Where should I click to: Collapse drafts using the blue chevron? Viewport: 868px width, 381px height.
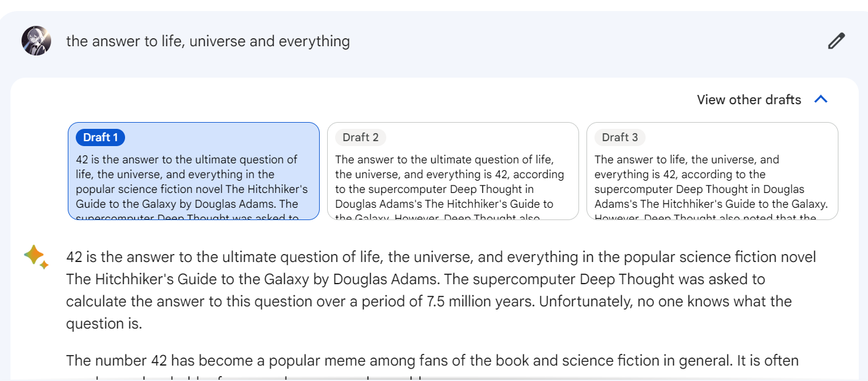click(x=821, y=99)
